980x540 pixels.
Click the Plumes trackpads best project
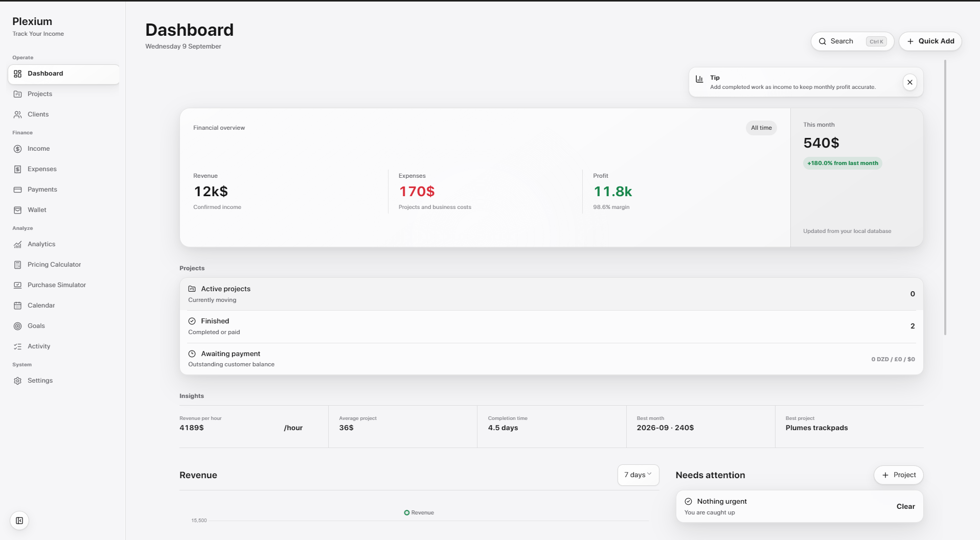(x=816, y=428)
